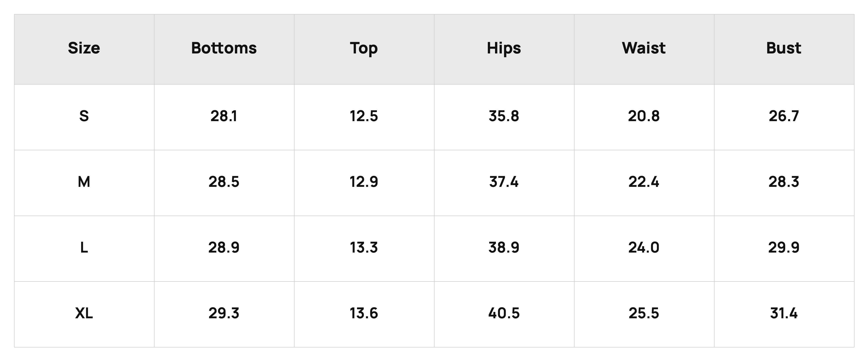Click the Bottoms column header
Screen dimensions: 868x361
coord(224,48)
